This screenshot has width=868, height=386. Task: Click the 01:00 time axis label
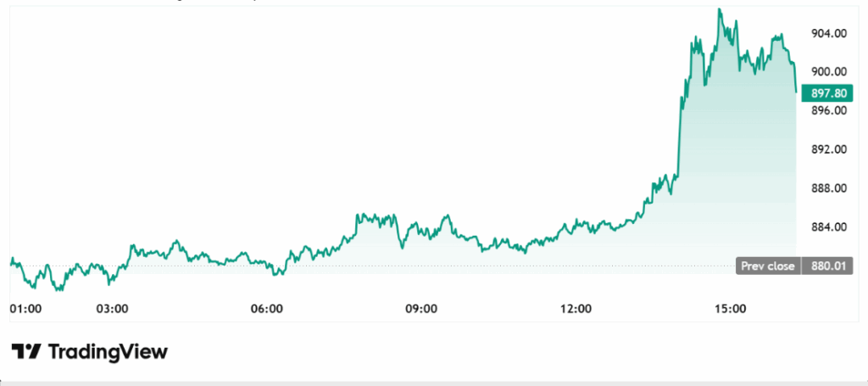[25, 309]
